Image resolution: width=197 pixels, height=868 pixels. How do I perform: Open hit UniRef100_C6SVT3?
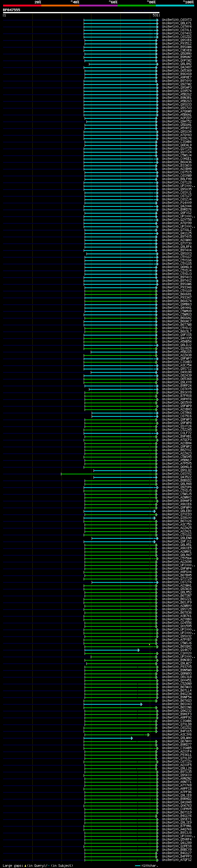176,20
